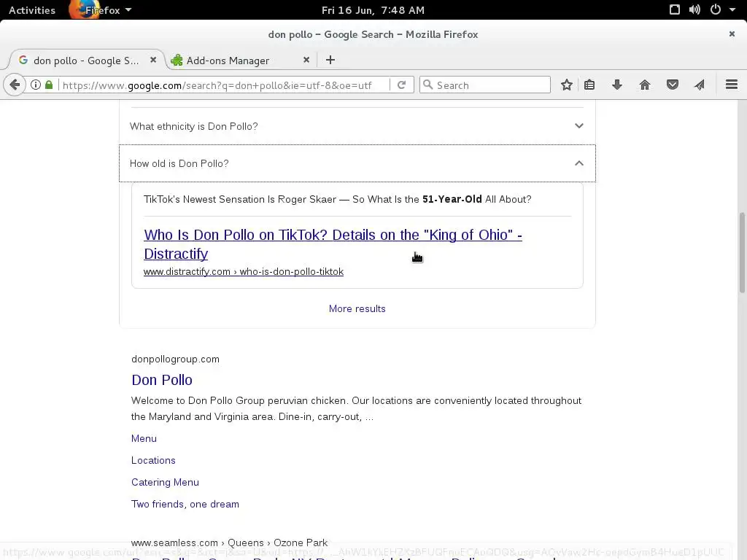Open the site information icon in the URL bar

[x=36, y=85]
